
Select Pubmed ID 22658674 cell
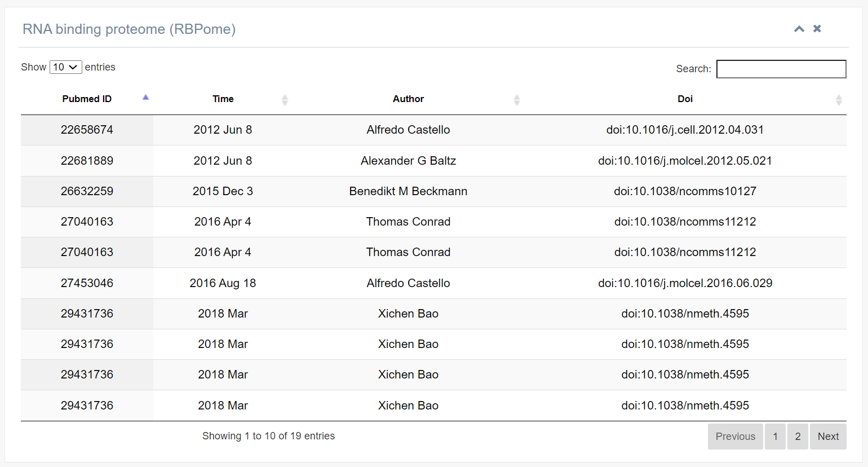[87, 130]
